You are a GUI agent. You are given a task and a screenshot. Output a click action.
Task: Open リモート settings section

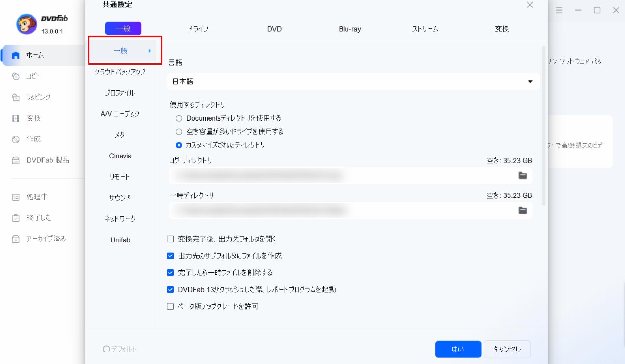pyautogui.click(x=120, y=177)
